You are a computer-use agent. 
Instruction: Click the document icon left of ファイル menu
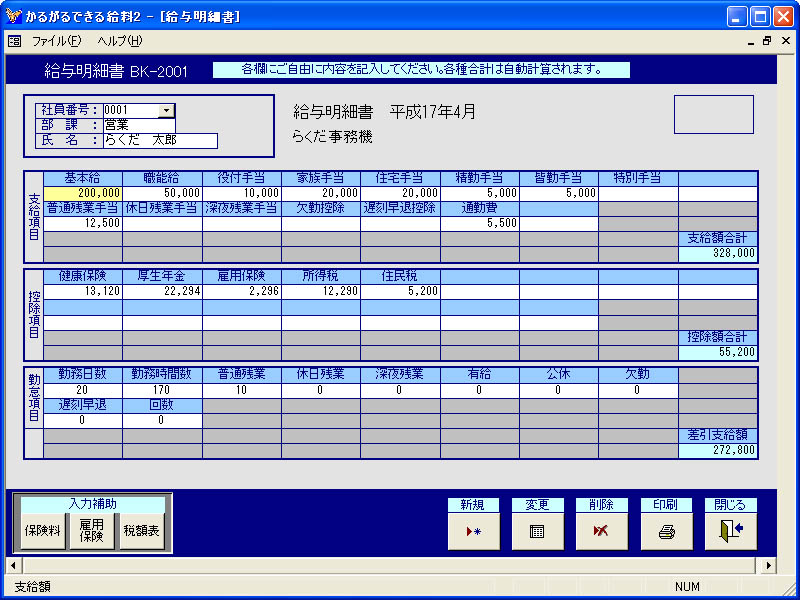pyautogui.click(x=14, y=41)
